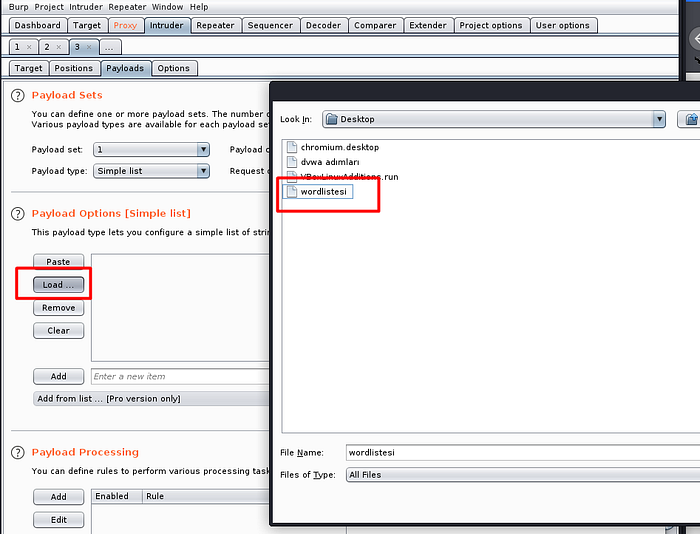Open the Help menu
The width and height of the screenshot is (700, 534).
click(199, 7)
